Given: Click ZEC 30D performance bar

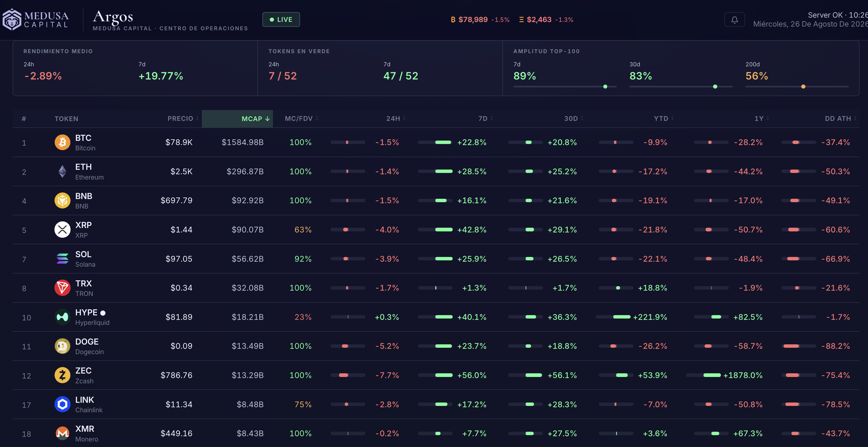Looking at the screenshot, I should pyautogui.click(x=525, y=375).
